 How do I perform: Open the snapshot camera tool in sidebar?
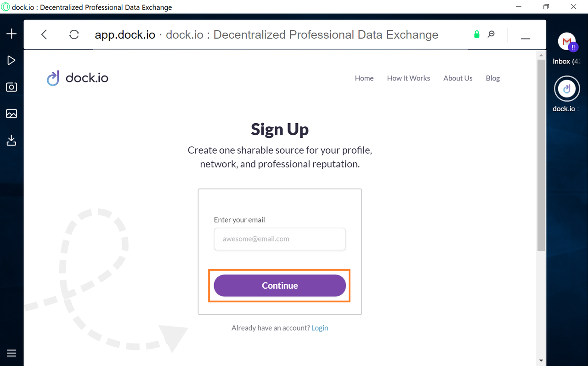(x=11, y=87)
